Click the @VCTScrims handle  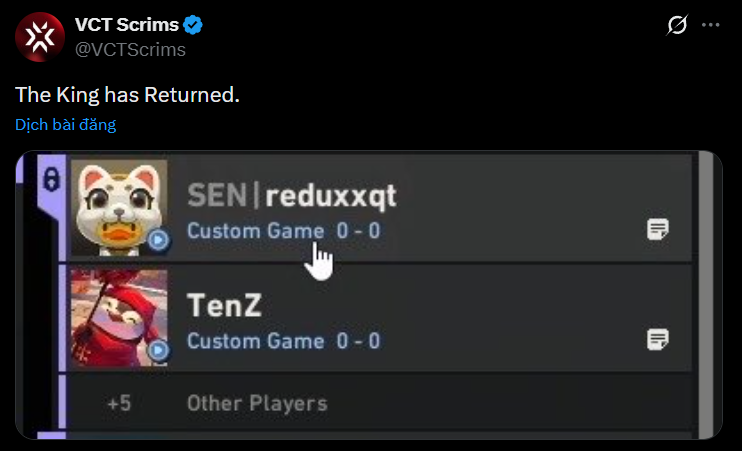(130, 49)
